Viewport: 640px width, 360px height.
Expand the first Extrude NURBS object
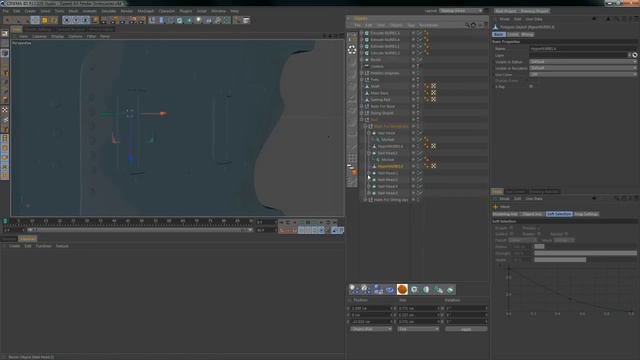coord(362,33)
